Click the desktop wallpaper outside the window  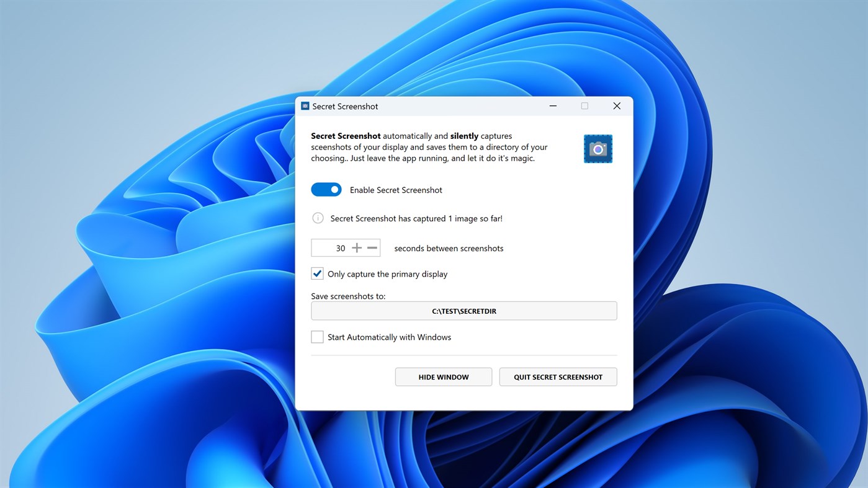pos(124,248)
